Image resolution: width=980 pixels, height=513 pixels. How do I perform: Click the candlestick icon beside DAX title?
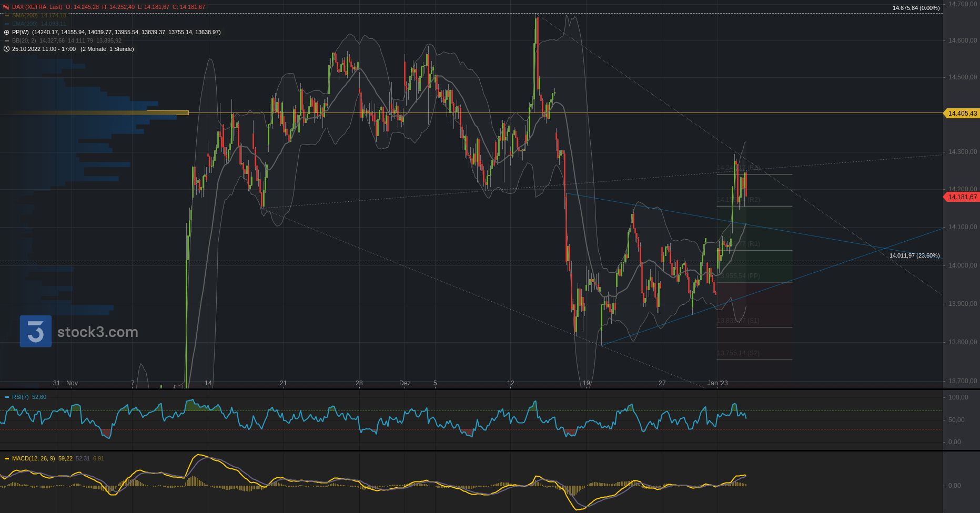pyautogui.click(x=6, y=7)
